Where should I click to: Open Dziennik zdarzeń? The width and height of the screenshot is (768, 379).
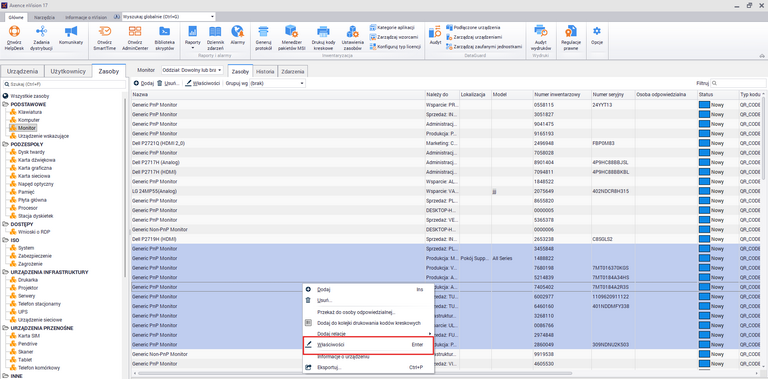click(x=215, y=38)
